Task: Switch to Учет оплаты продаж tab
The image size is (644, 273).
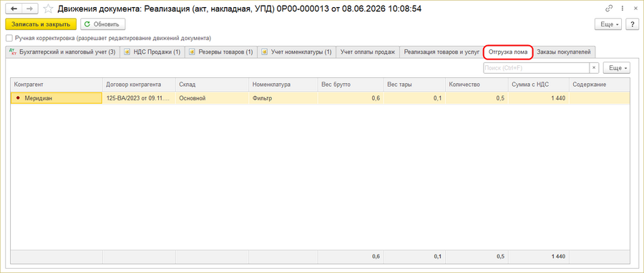Action: pos(368,52)
